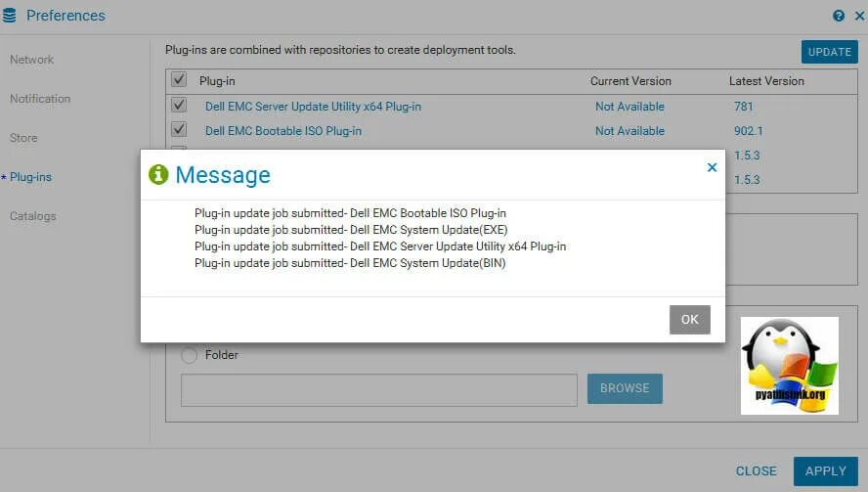Close the Message dialog with X
The image size is (868, 492).
coord(712,167)
